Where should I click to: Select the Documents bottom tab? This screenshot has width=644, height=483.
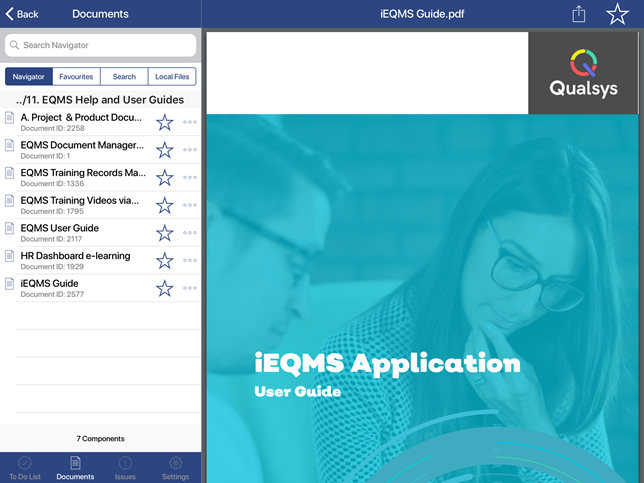click(x=75, y=468)
